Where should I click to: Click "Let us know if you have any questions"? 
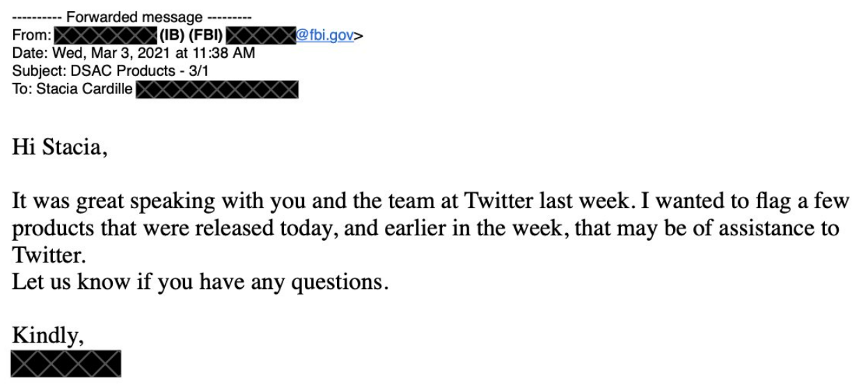pos(197,283)
